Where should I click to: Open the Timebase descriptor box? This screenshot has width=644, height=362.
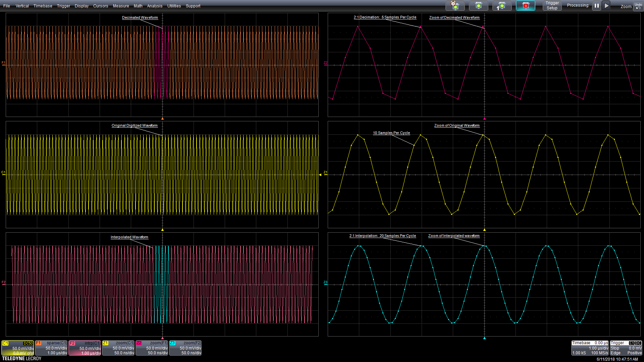click(x=590, y=348)
